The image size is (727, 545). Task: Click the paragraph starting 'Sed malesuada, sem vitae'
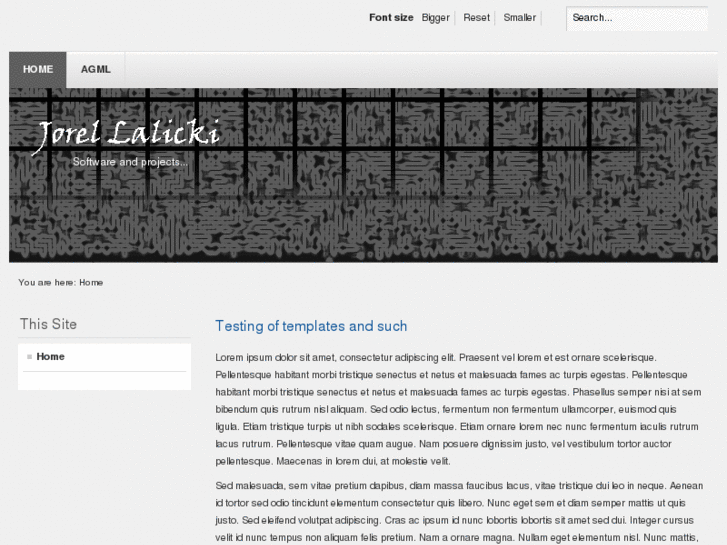pyautogui.click(x=459, y=512)
